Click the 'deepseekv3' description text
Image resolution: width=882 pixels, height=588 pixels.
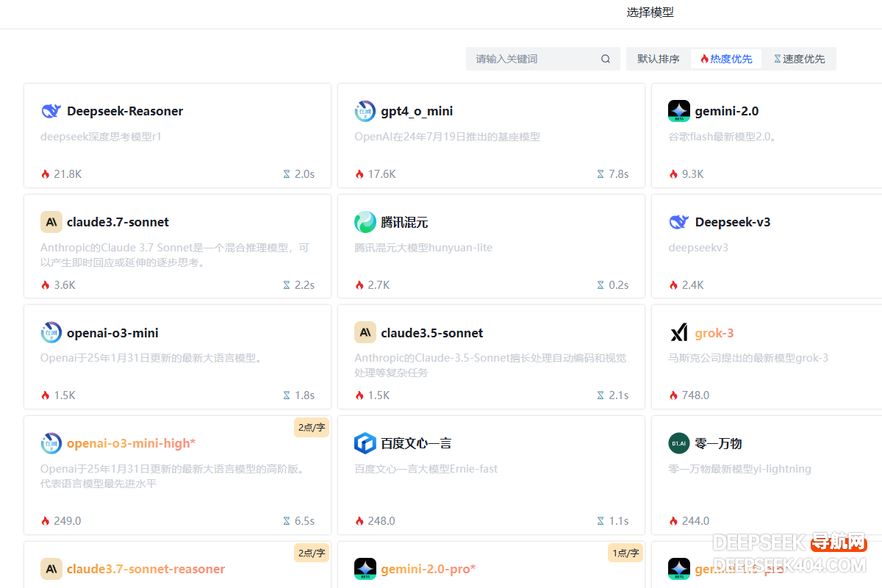click(x=698, y=248)
